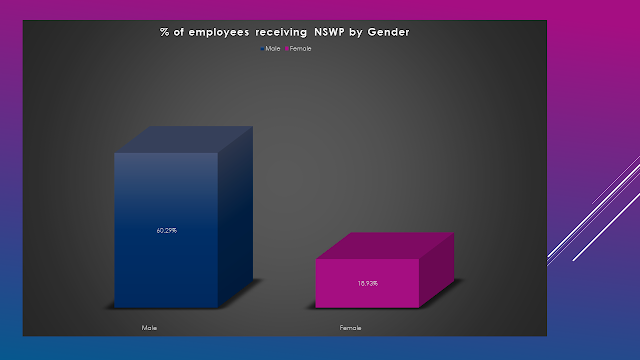Click the blue Male legend swatch

(262, 49)
